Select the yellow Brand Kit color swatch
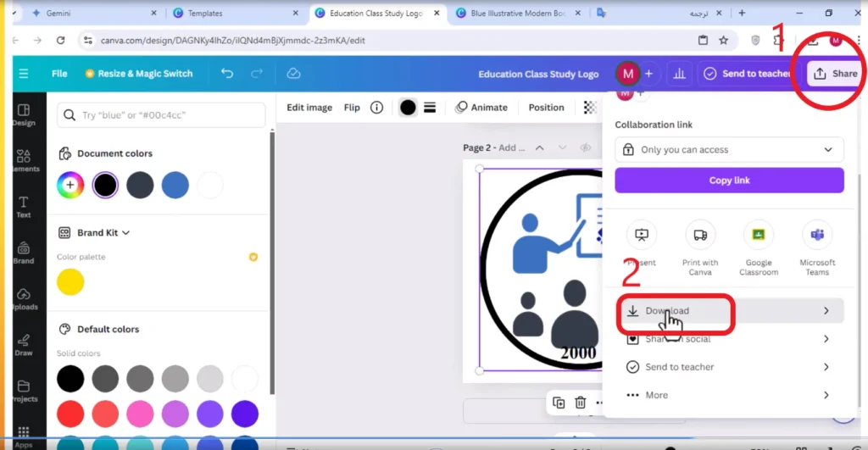Image resolution: width=868 pixels, height=450 pixels. point(70,281)
